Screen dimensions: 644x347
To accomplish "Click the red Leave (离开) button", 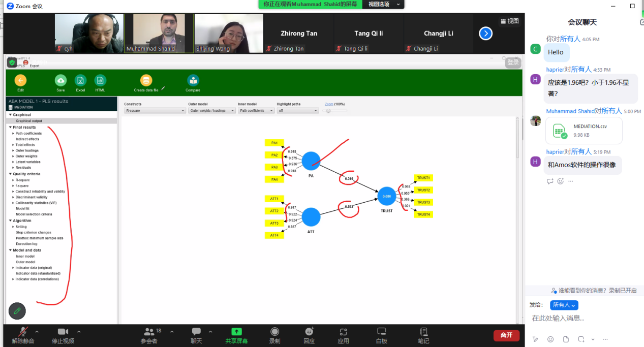I will click(x=506, y=335).
